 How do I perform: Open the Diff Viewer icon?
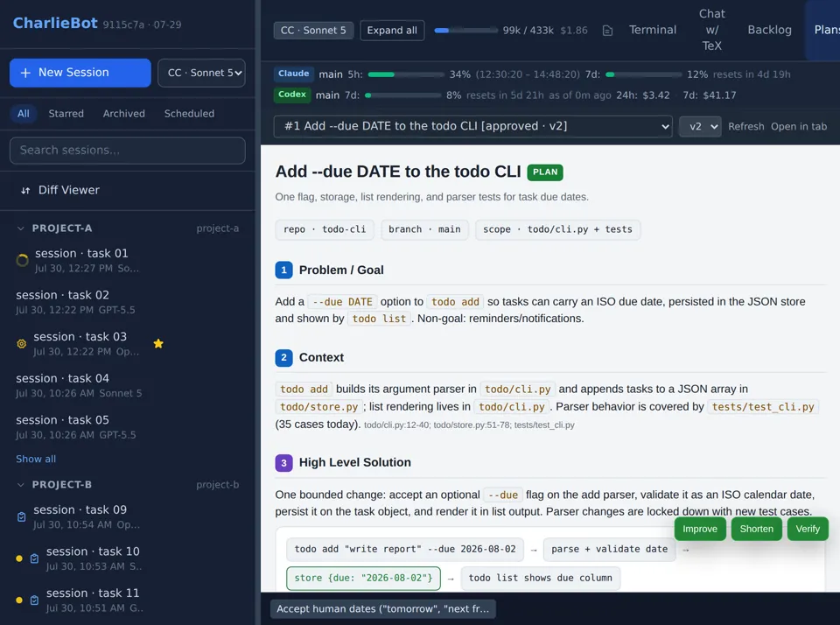[25, 190]
